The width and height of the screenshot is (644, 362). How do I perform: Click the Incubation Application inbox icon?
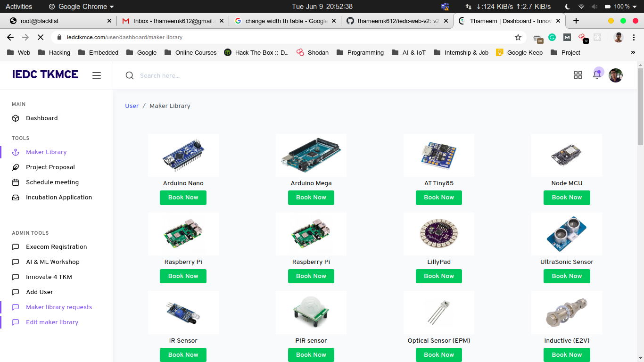[16, 197]
